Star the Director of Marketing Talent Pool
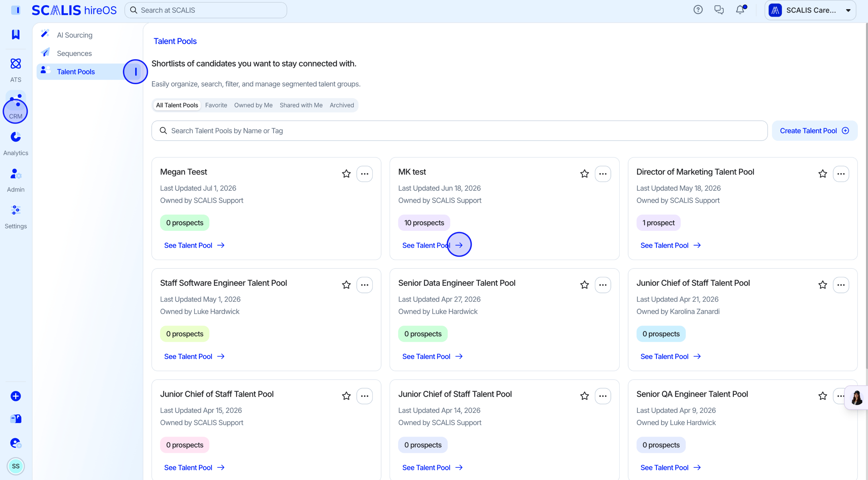The width and height of the screenshot is (868, 480). point(823,174)
